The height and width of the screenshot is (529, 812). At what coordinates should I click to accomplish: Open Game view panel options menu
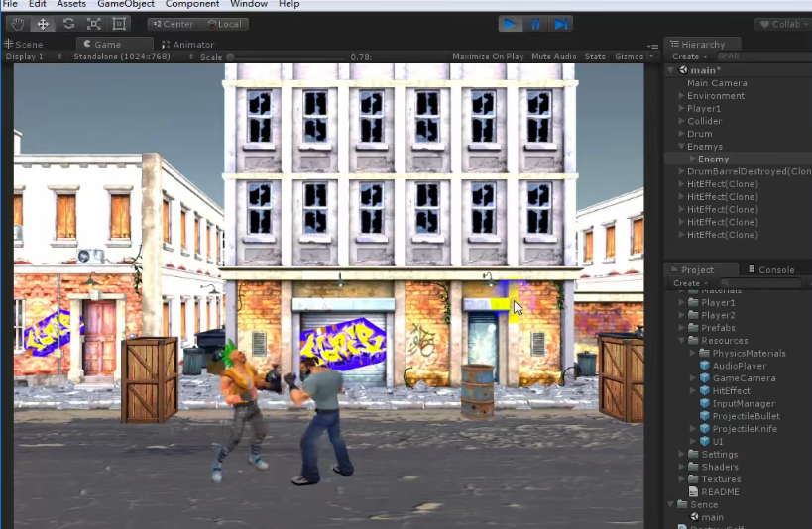(653, 47)
